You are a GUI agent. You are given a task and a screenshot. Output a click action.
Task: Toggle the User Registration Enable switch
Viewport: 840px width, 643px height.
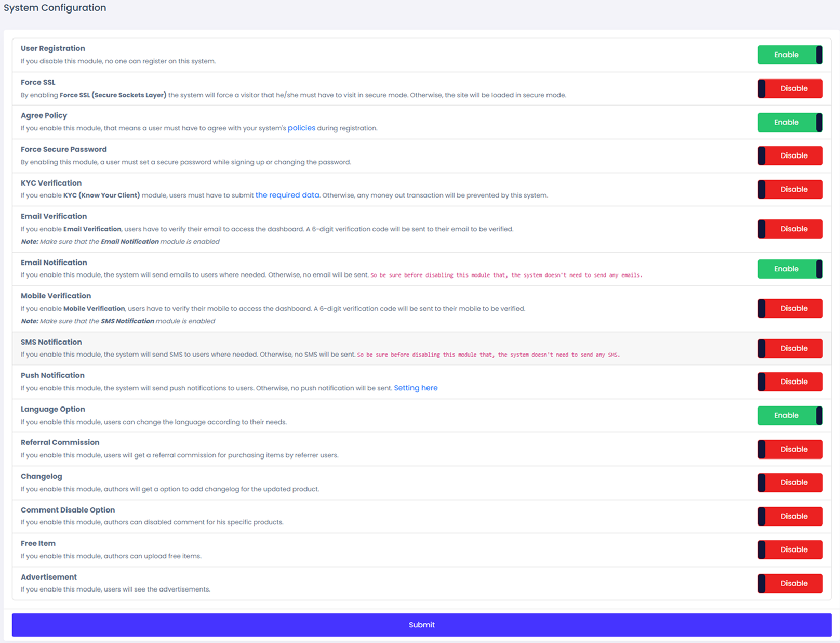[x=790, y=55]
